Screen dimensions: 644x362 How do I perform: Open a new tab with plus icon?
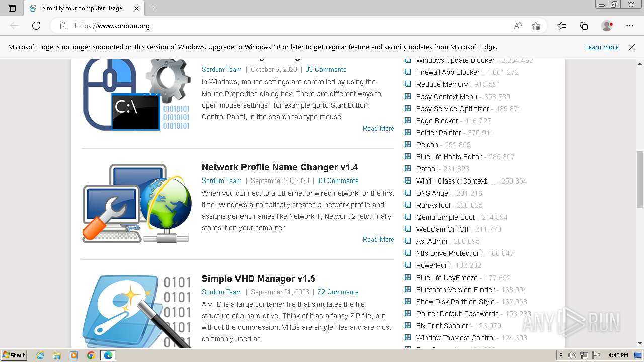coord(153,8)
